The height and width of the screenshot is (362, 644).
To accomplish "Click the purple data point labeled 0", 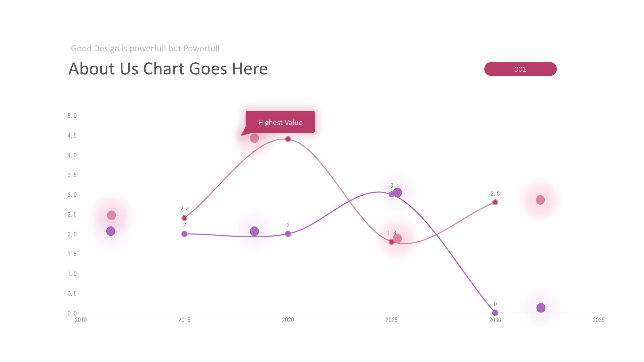I will [495, 313].
